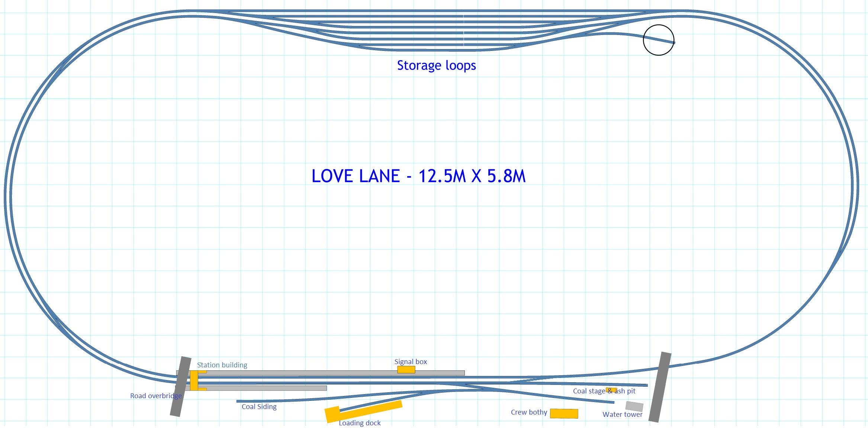Viewport: 868px width, 435px height.
Task: Click the yellow Station building shape
Action: pos(194,380)
